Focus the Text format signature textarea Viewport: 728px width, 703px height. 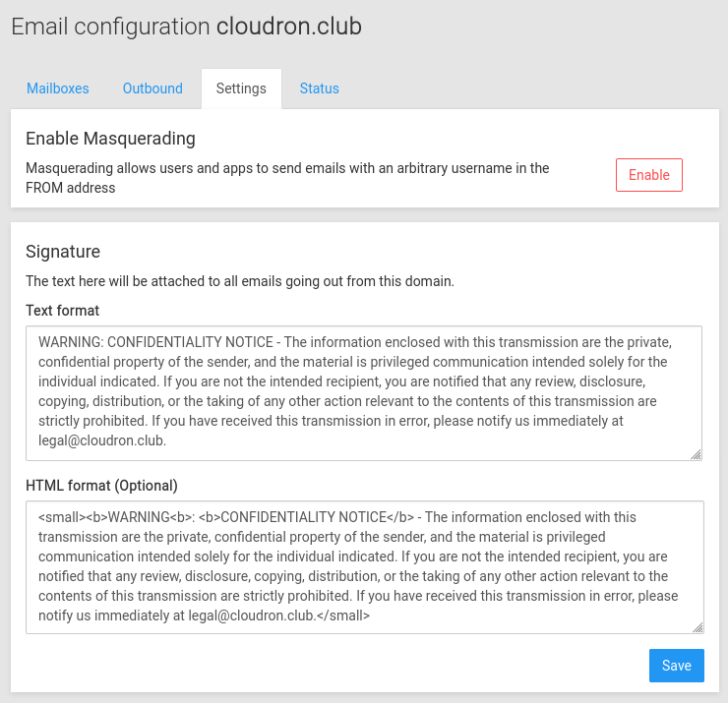click(363, 392)
